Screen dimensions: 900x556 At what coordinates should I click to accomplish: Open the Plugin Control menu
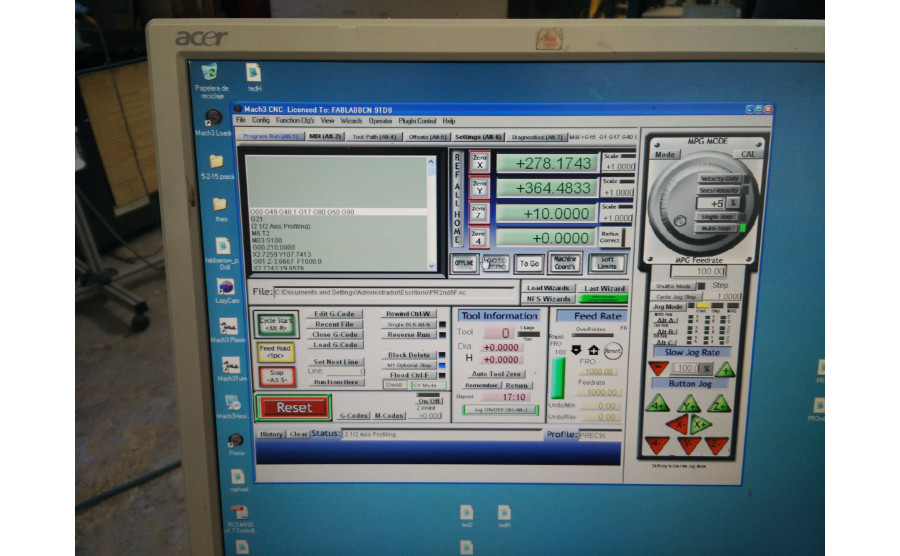coord(417,121)
